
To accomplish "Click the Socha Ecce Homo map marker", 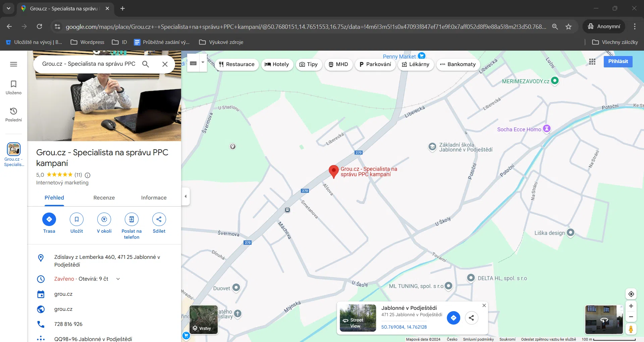I will click(x=547, y=128).
